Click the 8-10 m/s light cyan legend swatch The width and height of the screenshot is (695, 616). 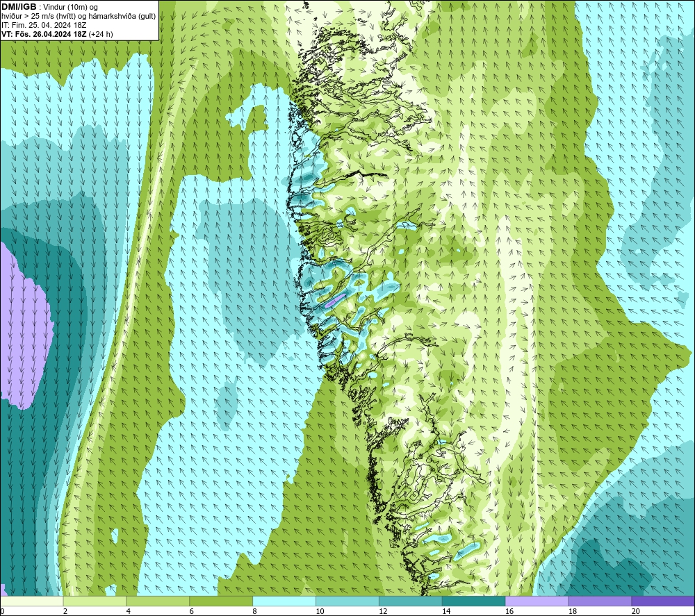pyautogui.click(x=284, y=601)
